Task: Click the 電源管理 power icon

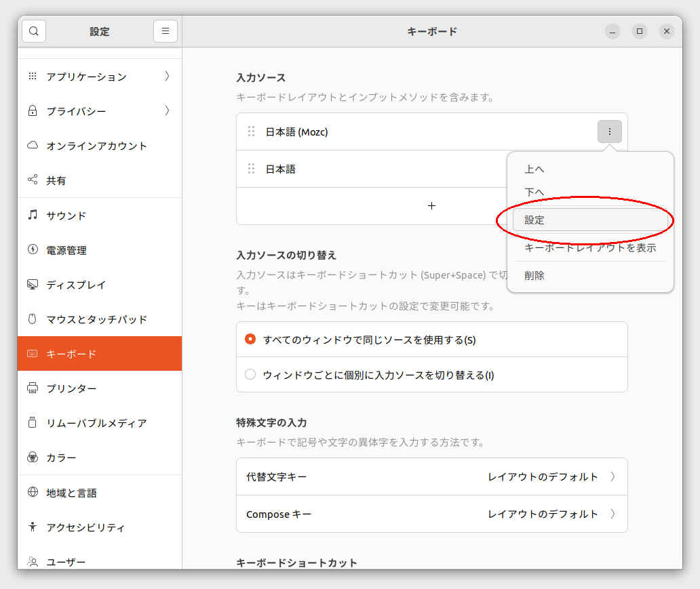Action: coord(33,249)
